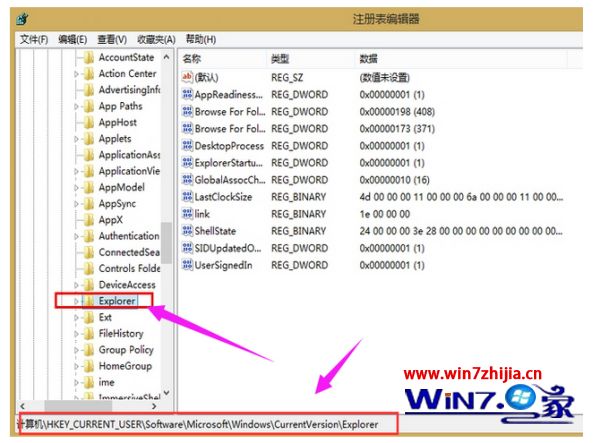Viewport: 600px width, 443px height.
Task: Click the ExplorerStartu value icon
Action: pyautogui.click(x=187, y=163)
